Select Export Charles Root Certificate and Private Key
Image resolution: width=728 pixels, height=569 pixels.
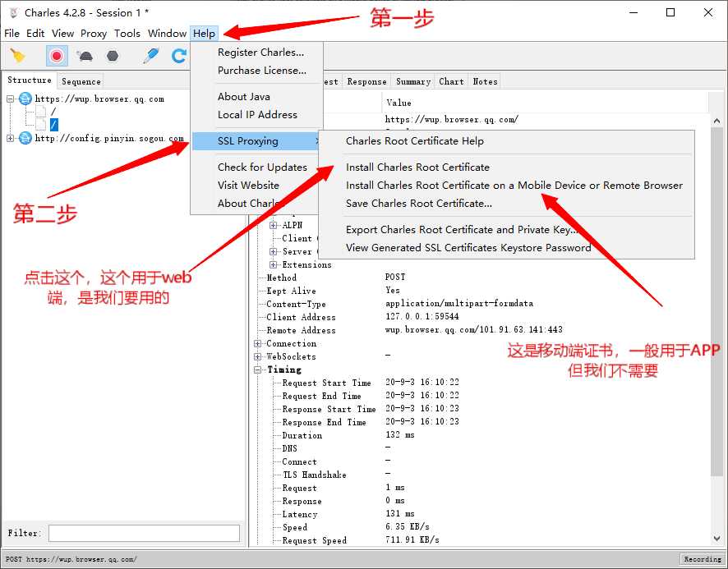pos(506,229)
